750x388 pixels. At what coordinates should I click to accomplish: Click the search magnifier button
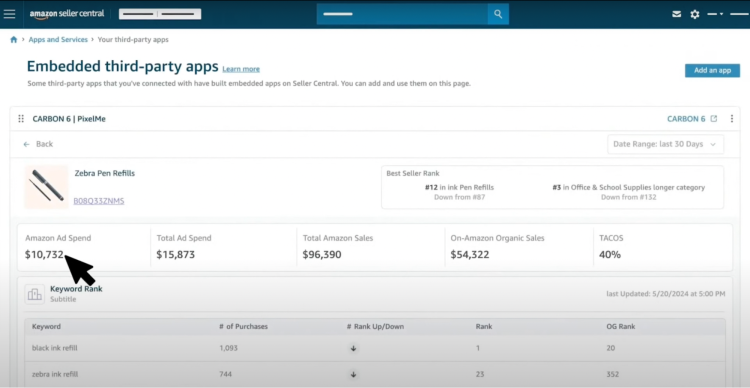[498, 14]
